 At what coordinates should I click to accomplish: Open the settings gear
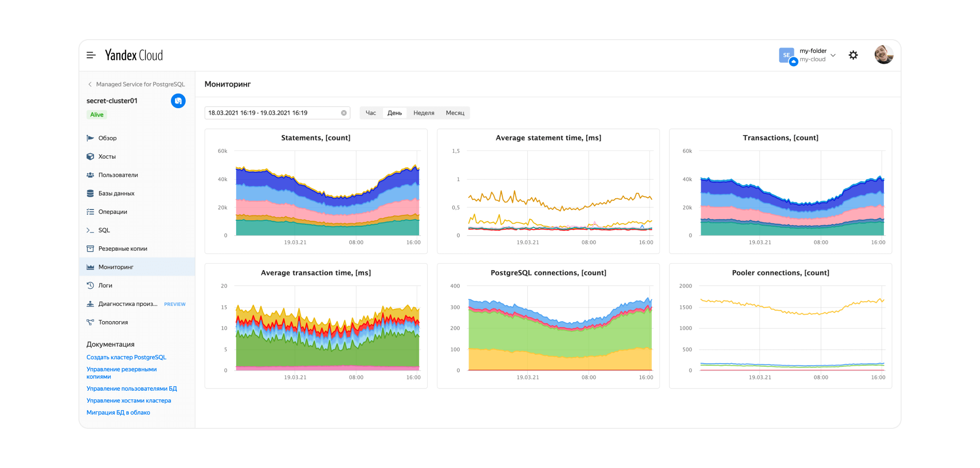click(x=853, y=55)
